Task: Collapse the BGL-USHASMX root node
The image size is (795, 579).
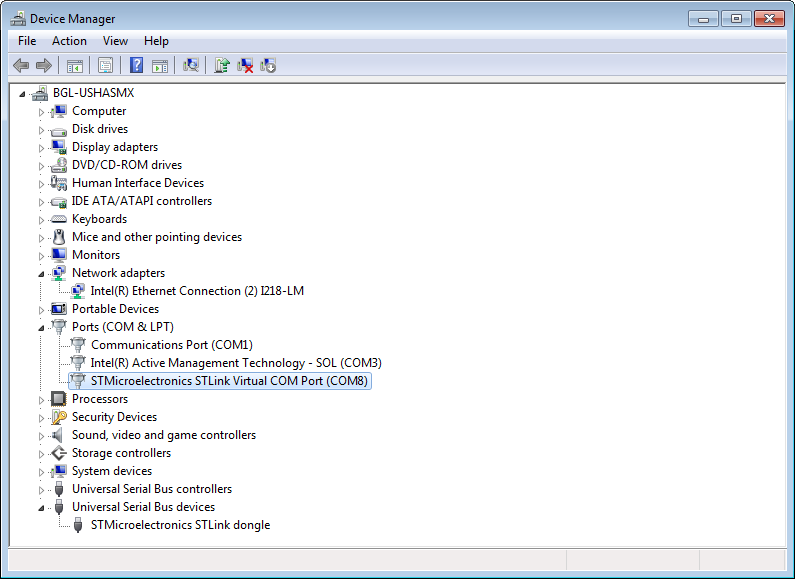Action: 22,94
